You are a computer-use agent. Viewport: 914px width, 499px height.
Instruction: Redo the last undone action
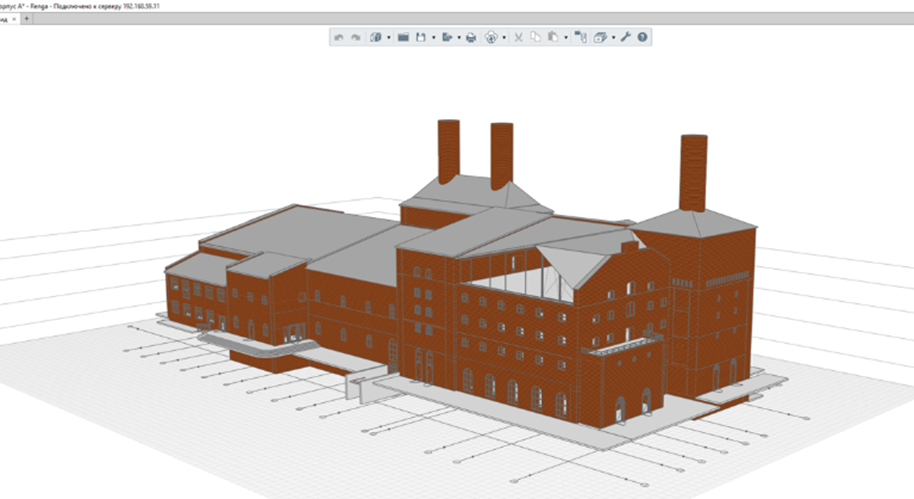tap(356, 37)
